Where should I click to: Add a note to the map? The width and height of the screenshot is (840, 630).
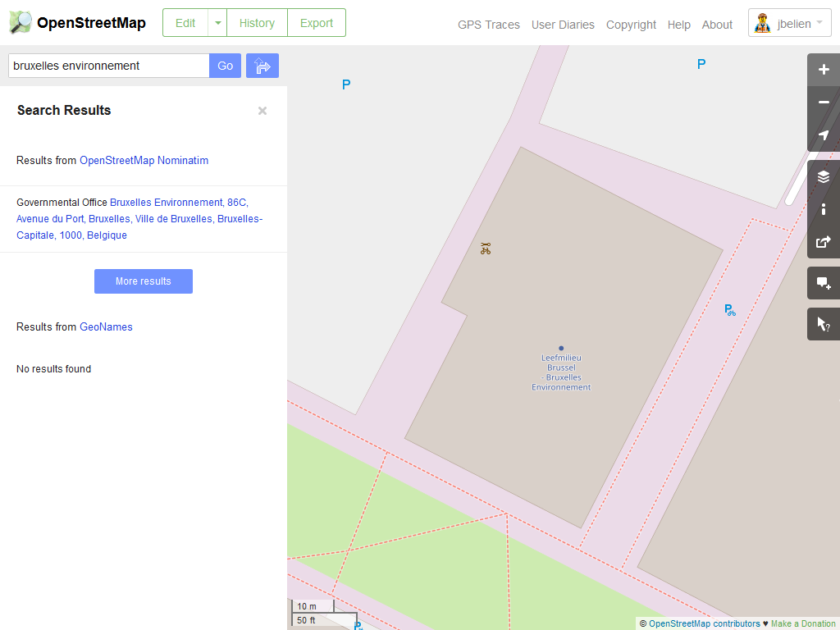824,283
